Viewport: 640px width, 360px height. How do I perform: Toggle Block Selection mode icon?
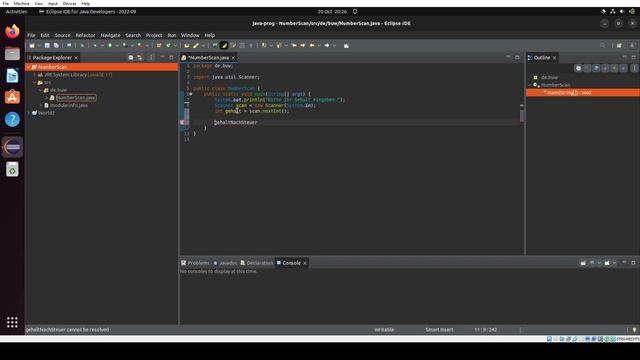242,46
